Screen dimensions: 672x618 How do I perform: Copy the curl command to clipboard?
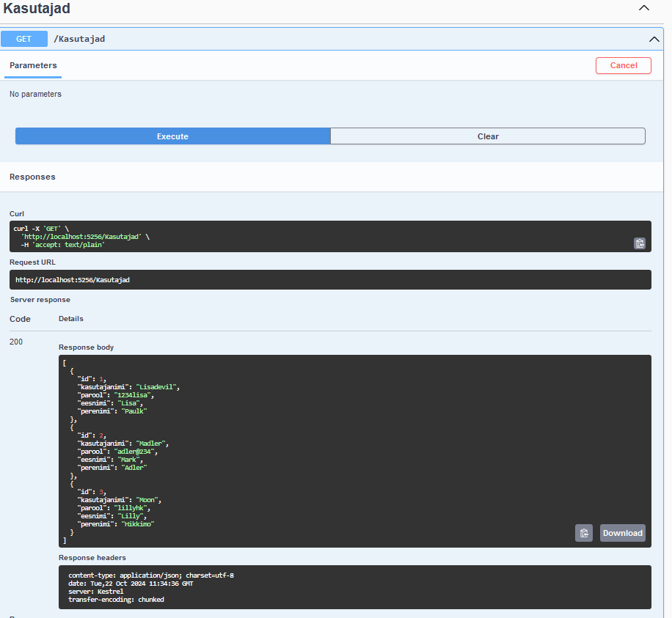pos(640,243)
